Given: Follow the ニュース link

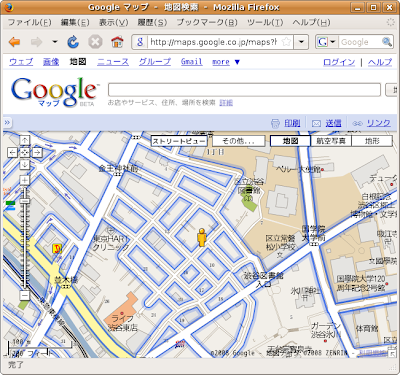Looking at the screenshot, I should point(113,62).
